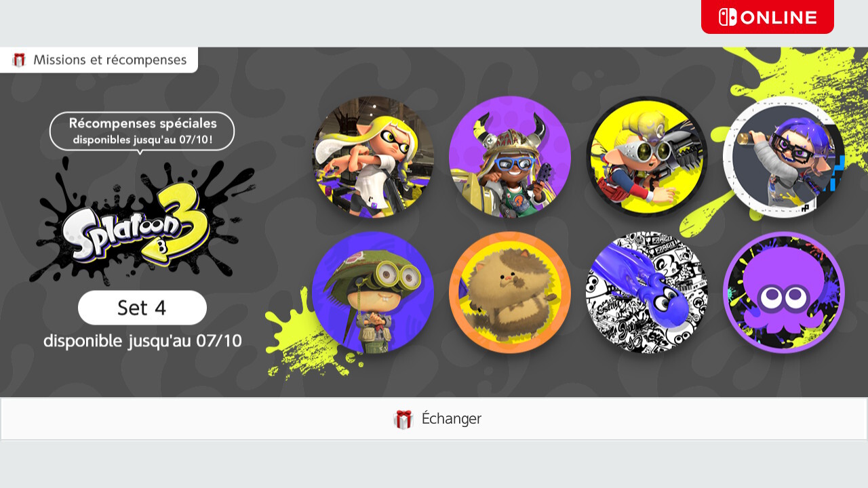Click the Échanger button

pos(434,419)
